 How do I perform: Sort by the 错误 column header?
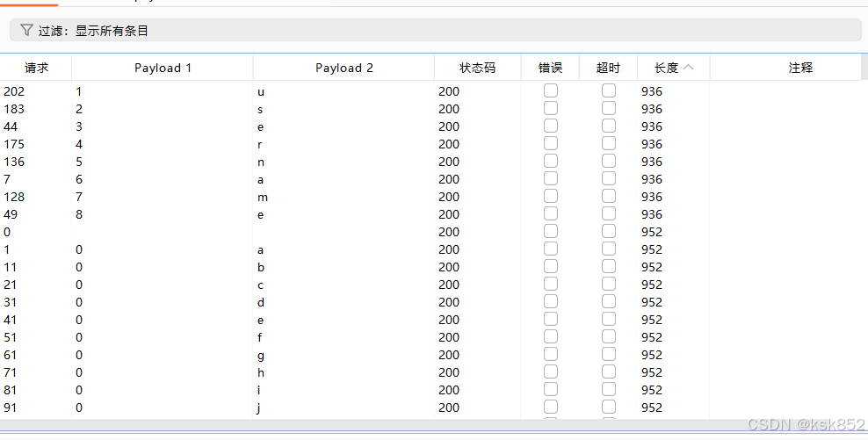pyautogui.click(x=550, y=68)
